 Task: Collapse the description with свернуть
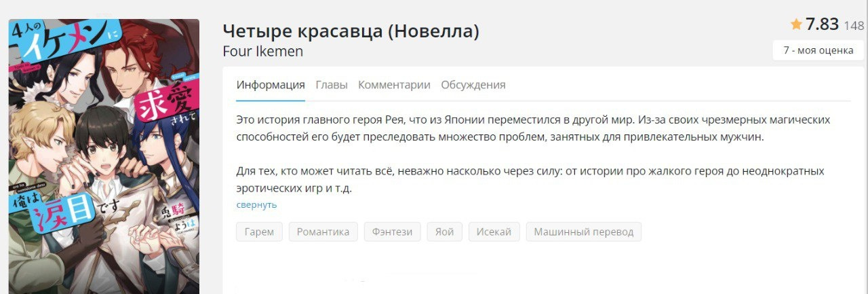pos(256,204)
